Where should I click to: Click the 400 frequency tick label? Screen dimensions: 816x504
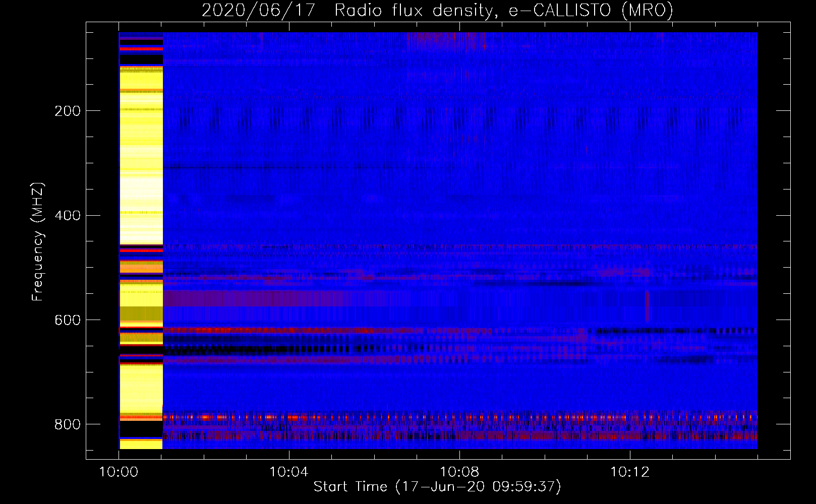click(x=68, y=216)
